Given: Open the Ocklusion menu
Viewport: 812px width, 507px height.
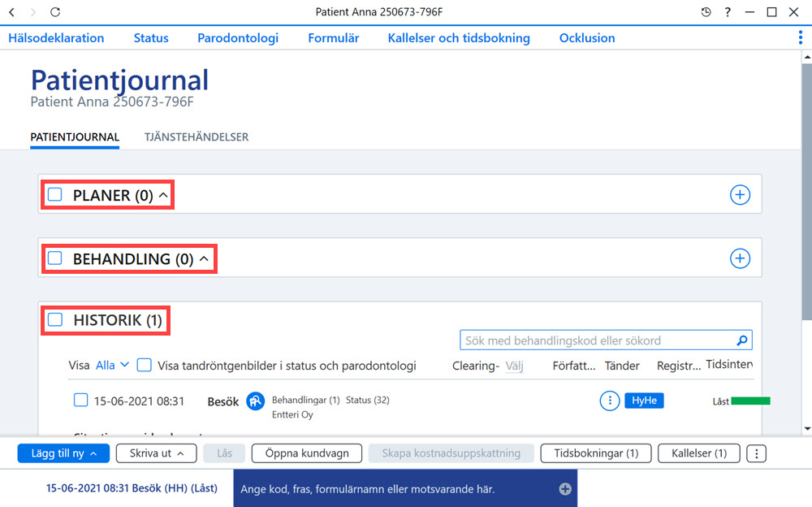Looking at the screenshot, I should pyautogui.click(x=587, y=38).
